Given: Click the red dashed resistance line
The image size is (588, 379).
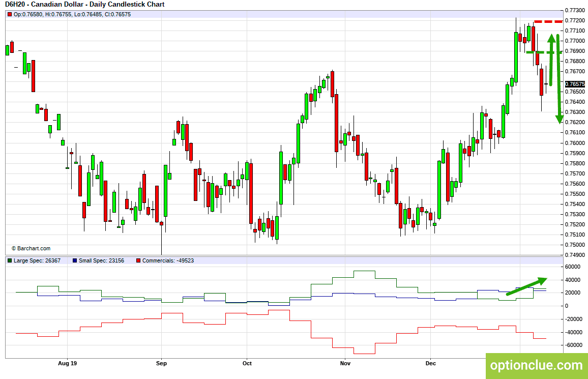Looking at the screenshot, I should (x=548, y=21).
